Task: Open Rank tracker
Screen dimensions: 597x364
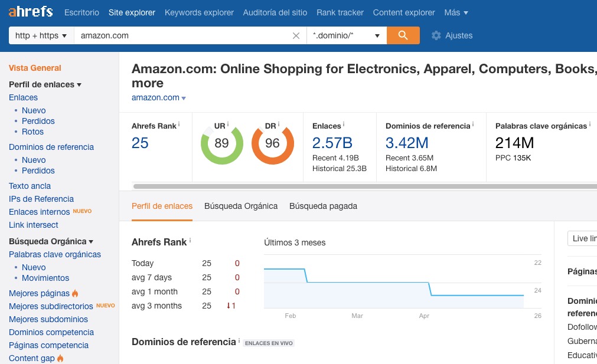Action: (340, 12)
